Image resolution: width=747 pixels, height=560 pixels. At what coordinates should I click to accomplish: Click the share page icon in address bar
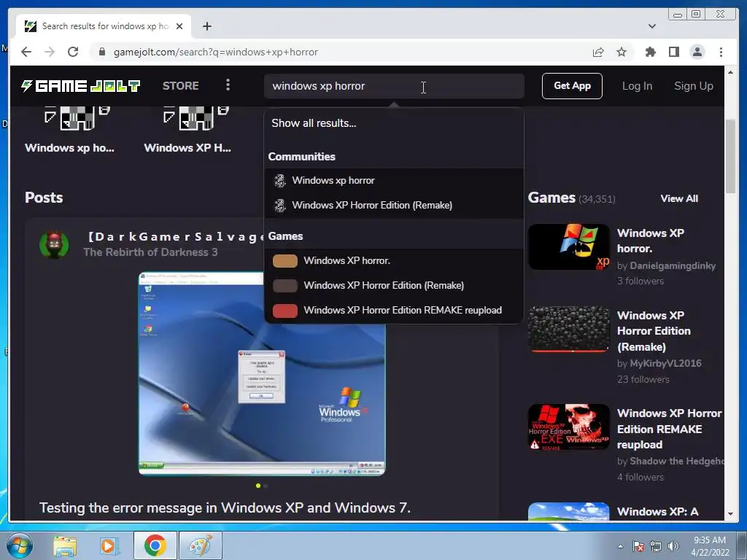point(598,52)
